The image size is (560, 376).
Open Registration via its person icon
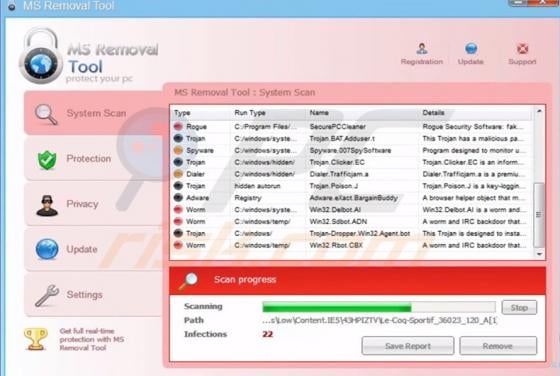[x=422, y=48]
